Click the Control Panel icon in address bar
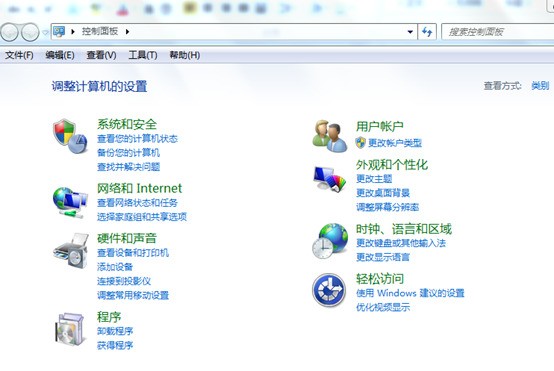554x371 pixels. pyautogui.click(x=59, y=32)
